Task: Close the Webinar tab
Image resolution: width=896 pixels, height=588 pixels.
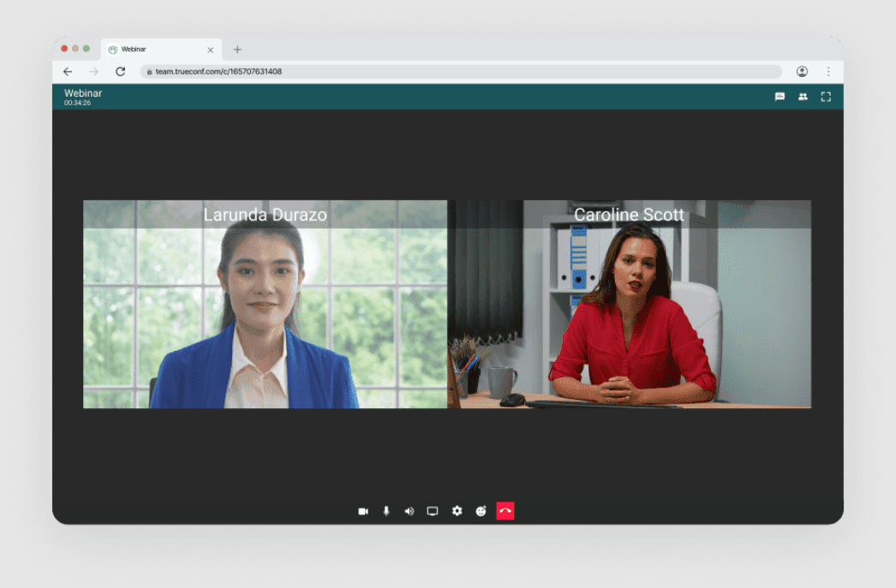Action: pyautogui.click(x=210, y=50)
